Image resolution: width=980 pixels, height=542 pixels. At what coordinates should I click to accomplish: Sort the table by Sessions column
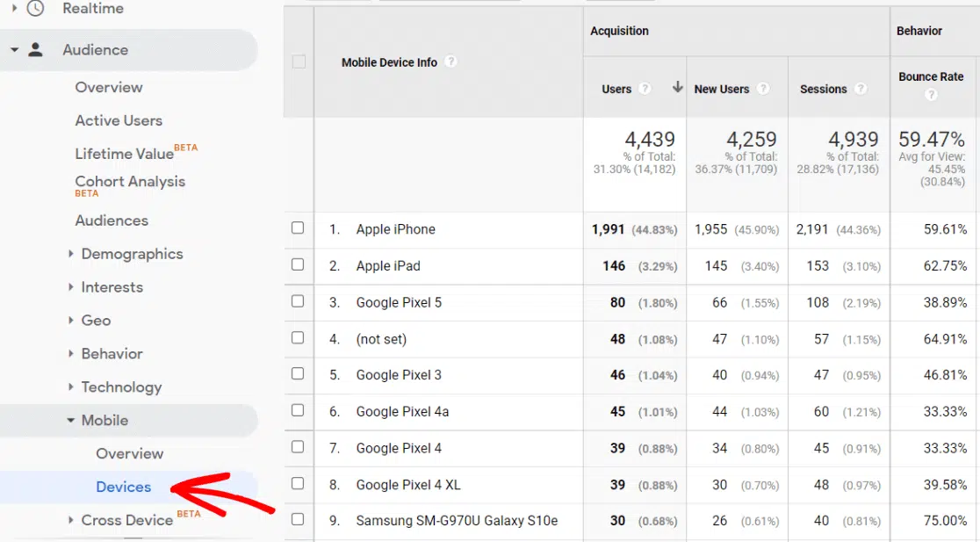click(823, 89)
